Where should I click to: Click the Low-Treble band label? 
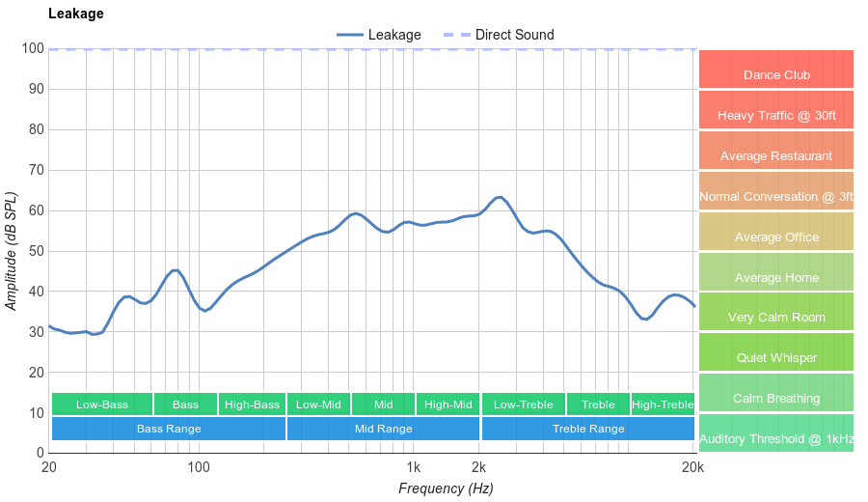[x=523, y=404]
